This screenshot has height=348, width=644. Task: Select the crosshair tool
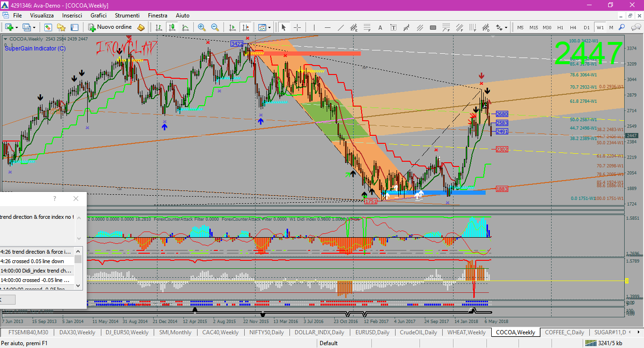[x=297, y=27]
